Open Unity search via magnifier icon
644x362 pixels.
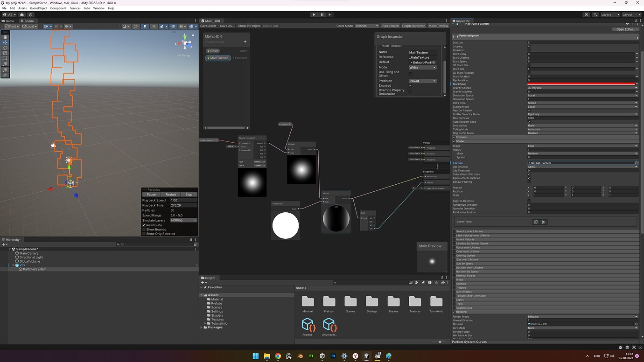point(596,14)
